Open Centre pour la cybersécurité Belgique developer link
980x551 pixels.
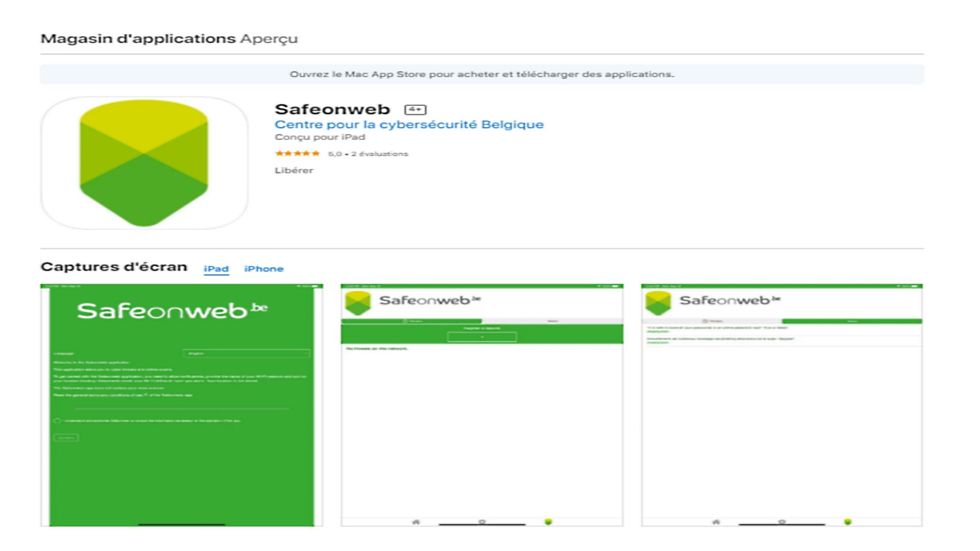coord(409,125)
